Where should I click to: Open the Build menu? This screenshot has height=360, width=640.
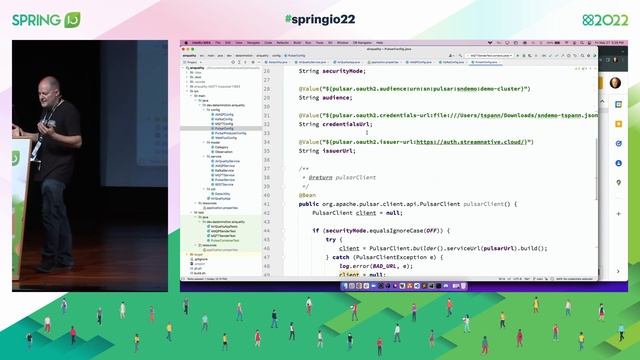tap(297, 42)
